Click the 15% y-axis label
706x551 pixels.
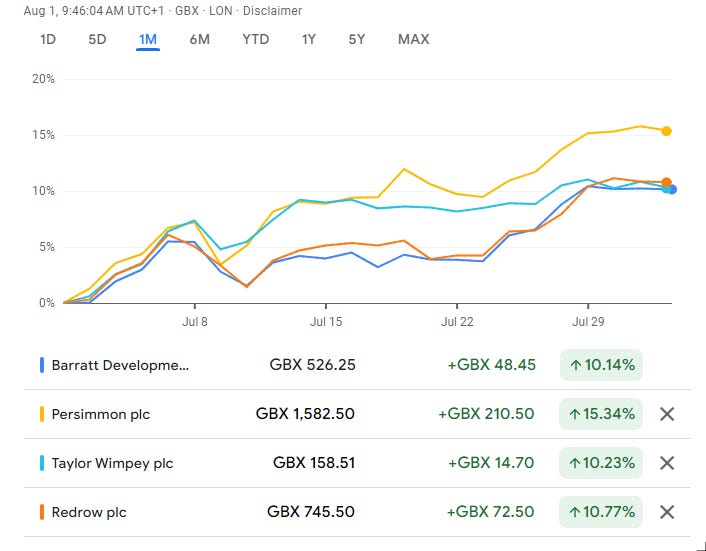pyautogui.click(x=43, y=135)
